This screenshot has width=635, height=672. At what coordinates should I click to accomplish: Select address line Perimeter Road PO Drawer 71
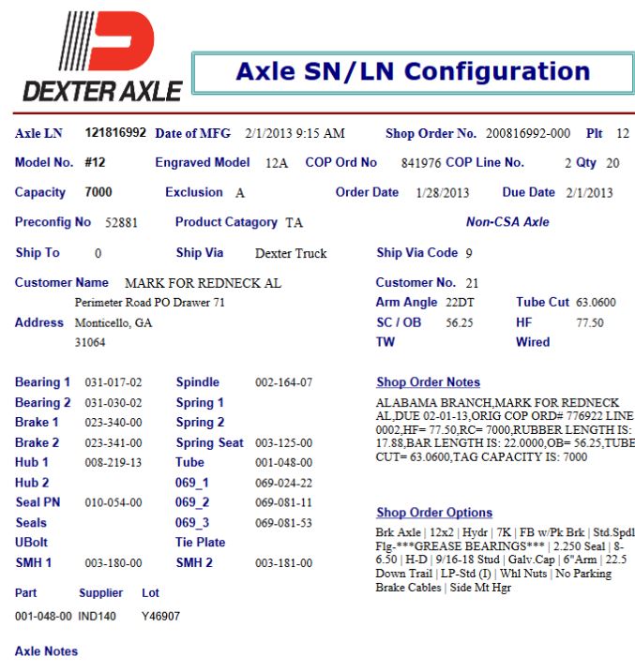(x=150, y=303)
